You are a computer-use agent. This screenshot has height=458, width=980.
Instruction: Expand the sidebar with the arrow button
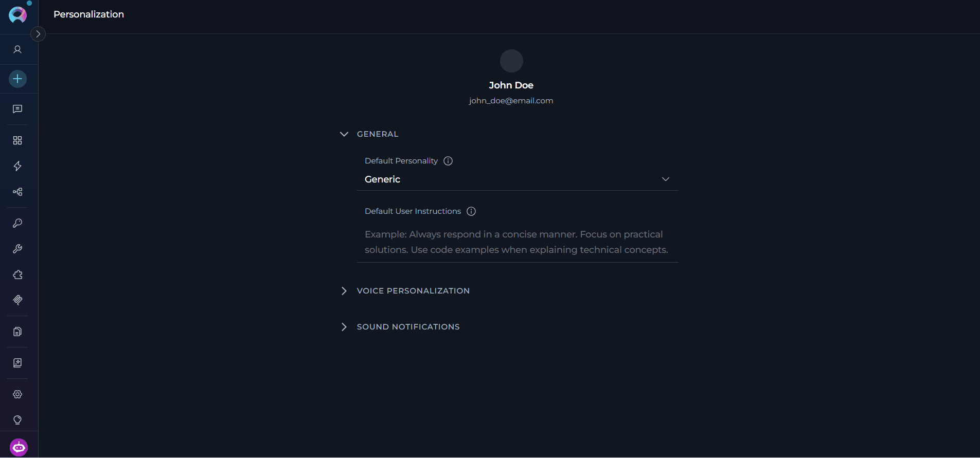(x=38, y=34)
